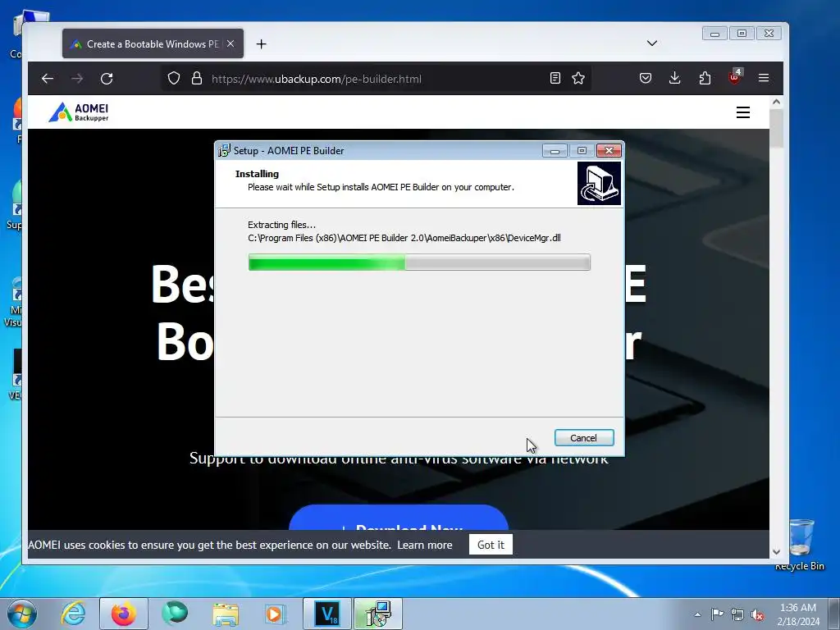840x630 pixels.
Task: Expand the list all tabs chevron
Action: point(652,43)
